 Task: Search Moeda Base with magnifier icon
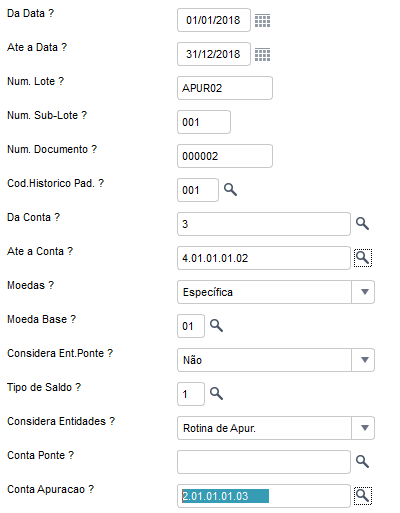coord(216,326)
